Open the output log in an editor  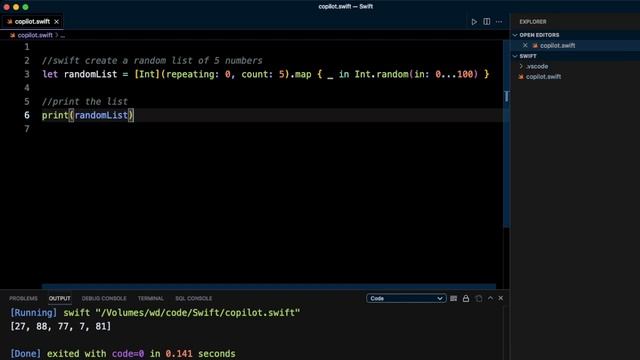point(478,298)
